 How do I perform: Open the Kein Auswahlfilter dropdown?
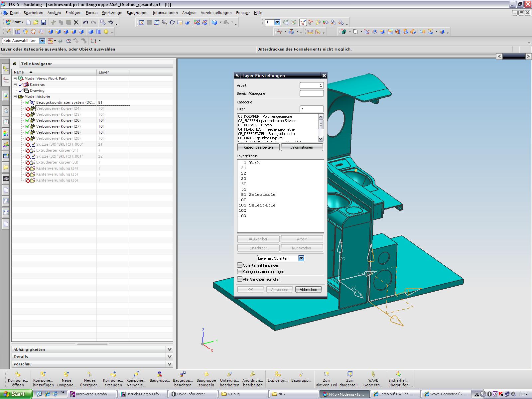42,41
